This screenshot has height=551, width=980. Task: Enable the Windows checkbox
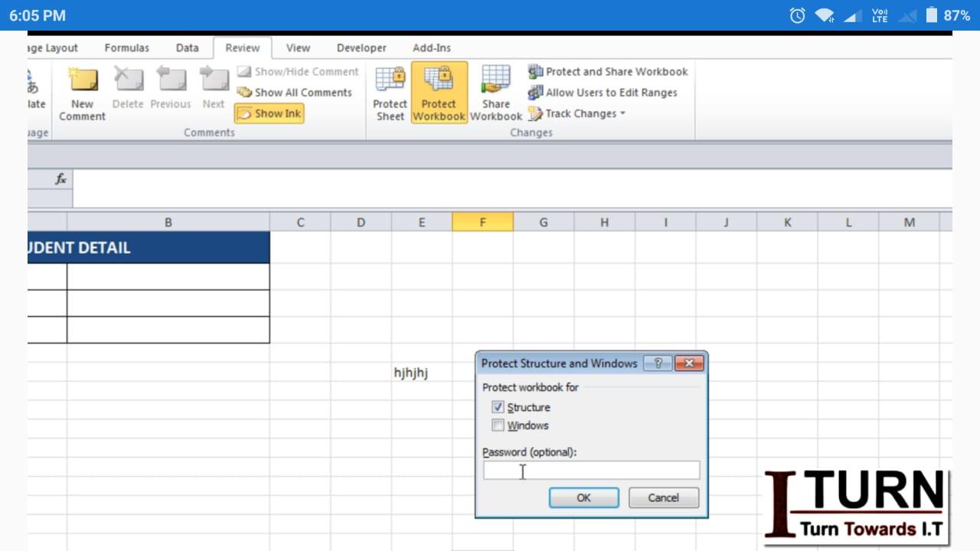pyautogui.click(x=498, y=425)
